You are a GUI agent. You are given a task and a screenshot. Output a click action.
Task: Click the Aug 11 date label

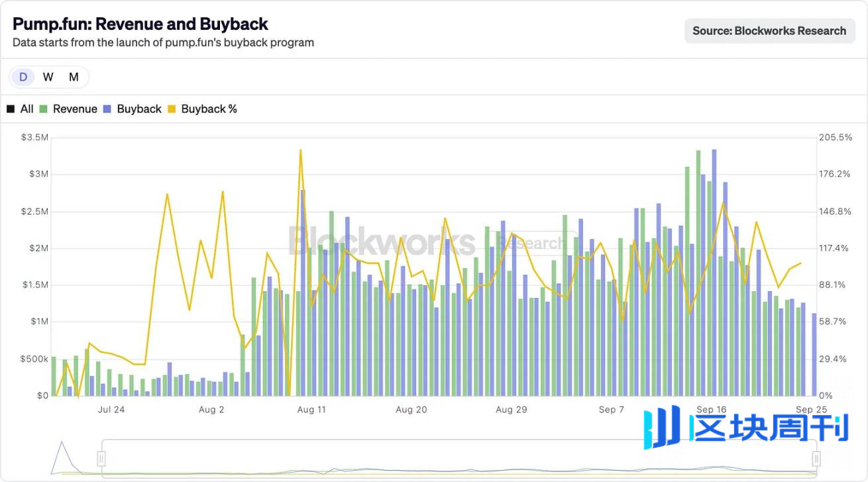[x=311, y=409]
